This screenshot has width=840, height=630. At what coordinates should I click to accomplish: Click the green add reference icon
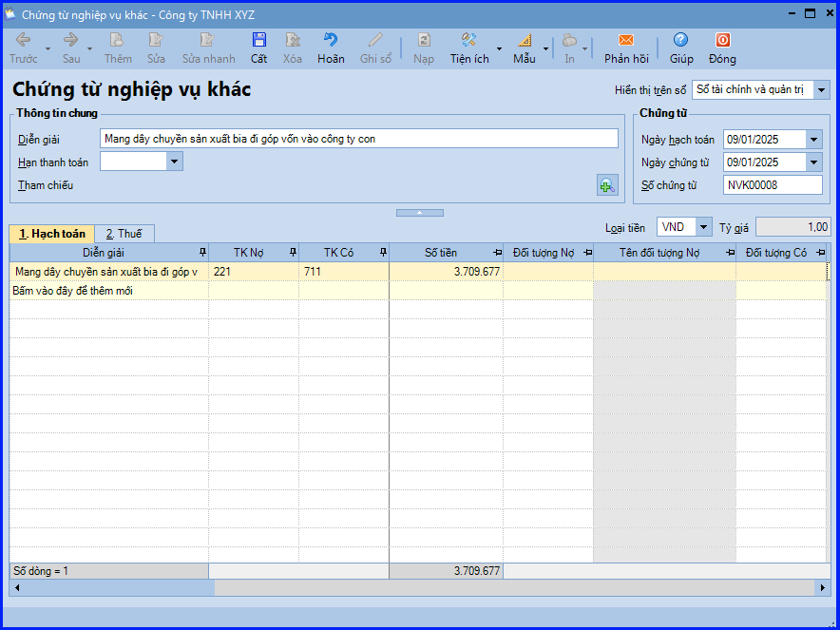click(606, 185)
